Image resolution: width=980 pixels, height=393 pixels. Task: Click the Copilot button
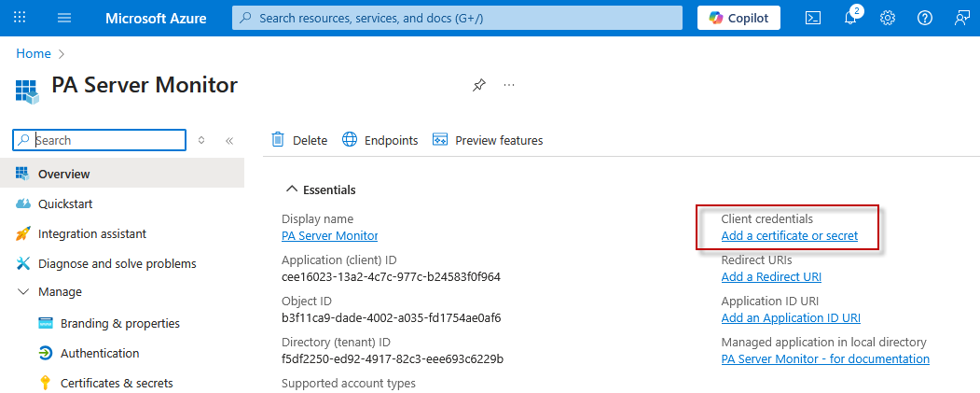[x=738, y=18]
